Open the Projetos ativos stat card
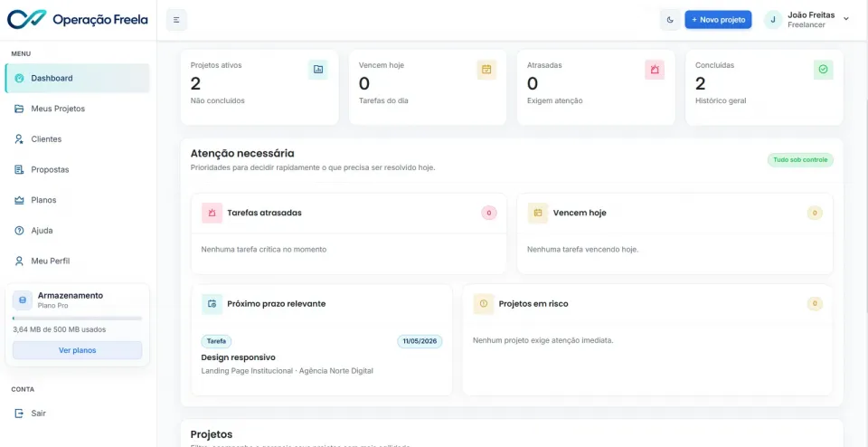Screen dimensions: 868x447 pyautogui.click(x=259, y=88)
